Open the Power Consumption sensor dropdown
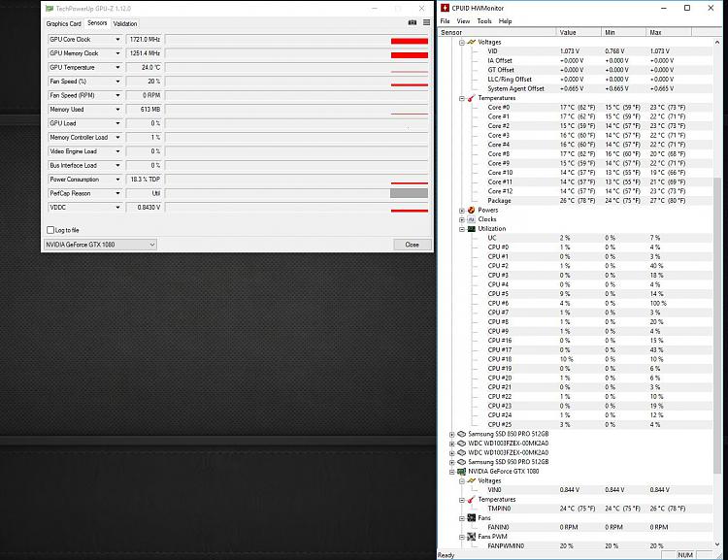This screenshot has height=560, width=728. click(117, 180)
